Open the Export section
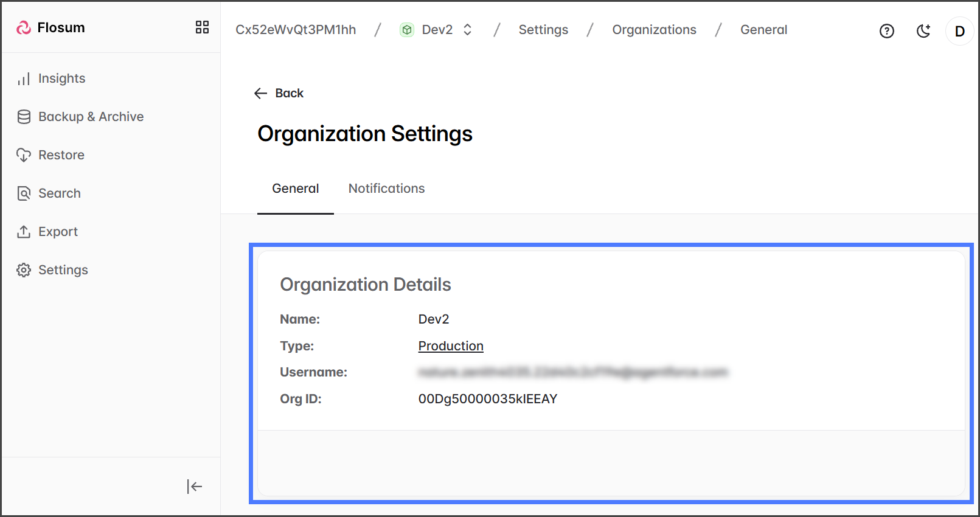 pos(58,232)
